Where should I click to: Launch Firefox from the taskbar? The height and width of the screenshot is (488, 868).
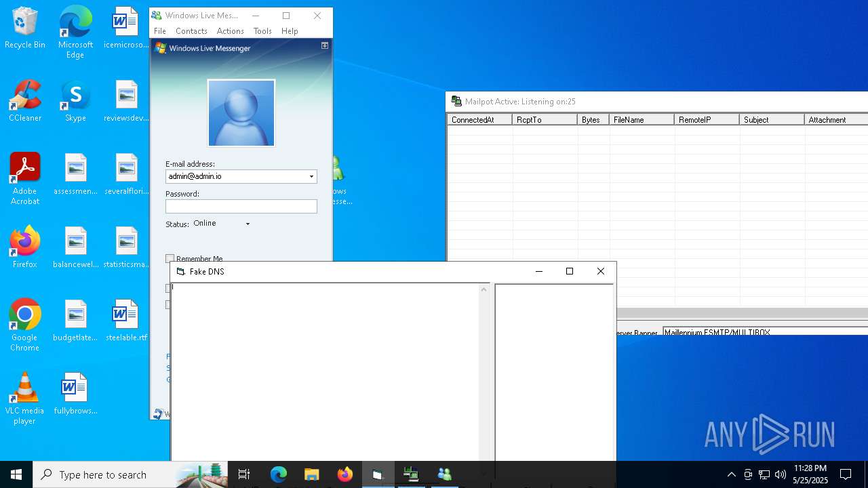click(x=344, y=474)
